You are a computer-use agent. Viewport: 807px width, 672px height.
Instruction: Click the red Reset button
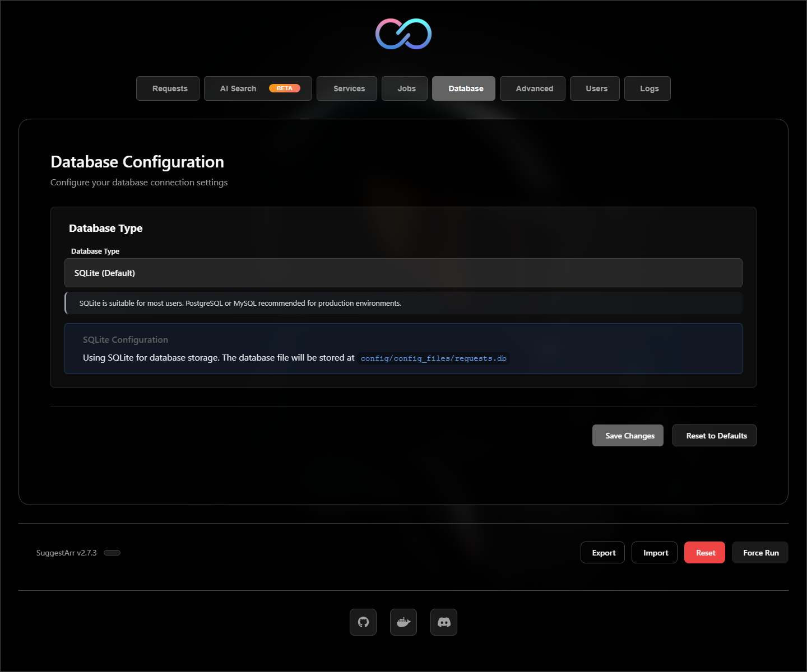click(704, 553)
